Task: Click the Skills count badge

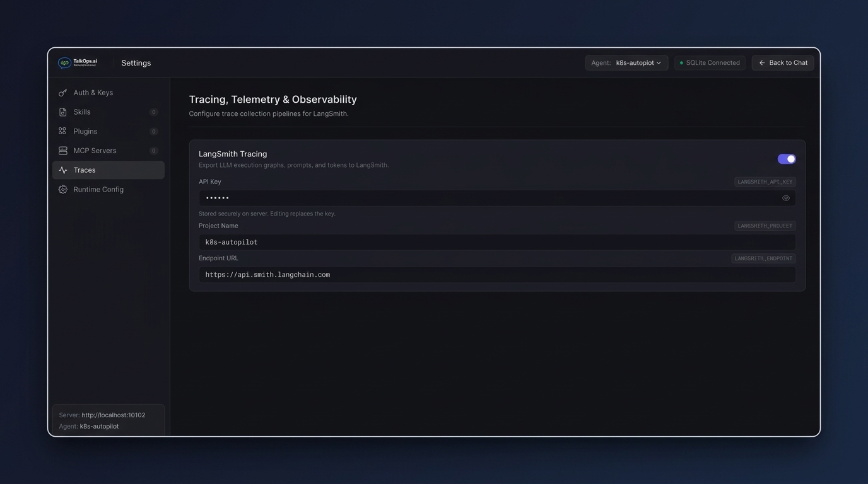Action: pyautogui.click(x=153, y=112)
